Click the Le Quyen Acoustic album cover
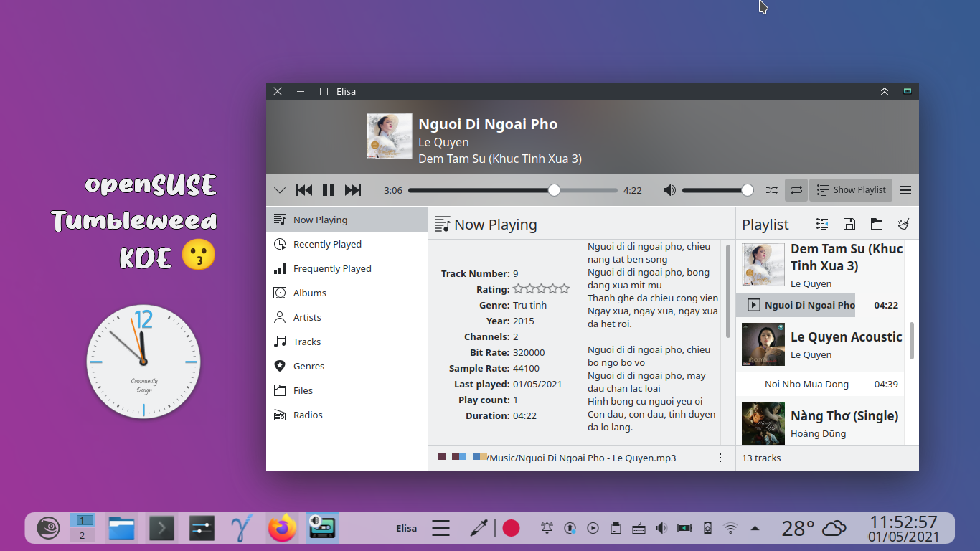The height and width of the screenshot is (551, 980). [x=763, y=344]
